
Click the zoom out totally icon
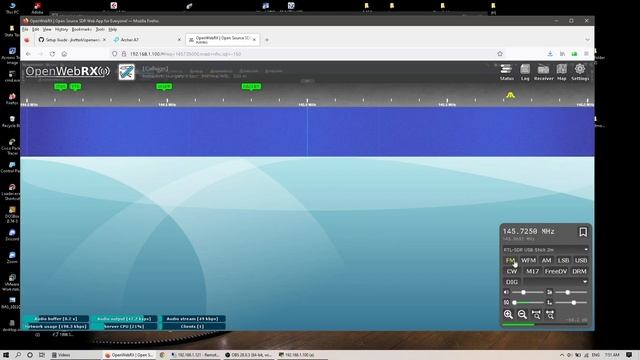[550, 314]
